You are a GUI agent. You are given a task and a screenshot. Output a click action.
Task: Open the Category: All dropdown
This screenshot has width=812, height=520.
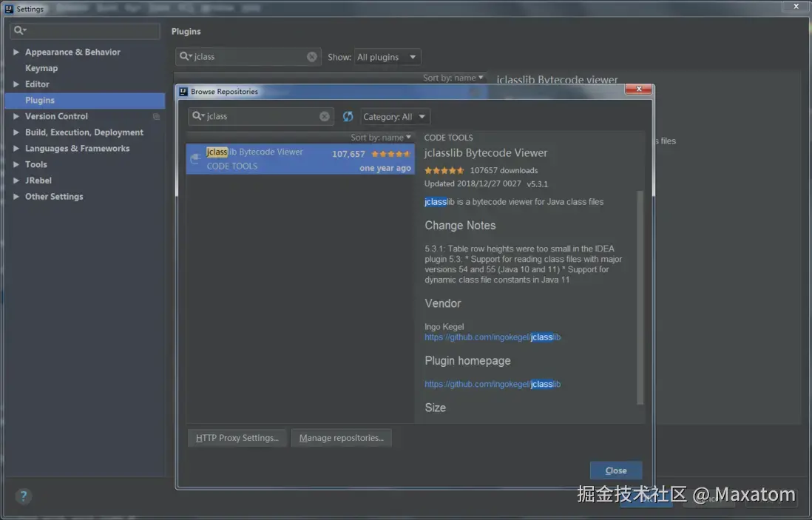395,117
